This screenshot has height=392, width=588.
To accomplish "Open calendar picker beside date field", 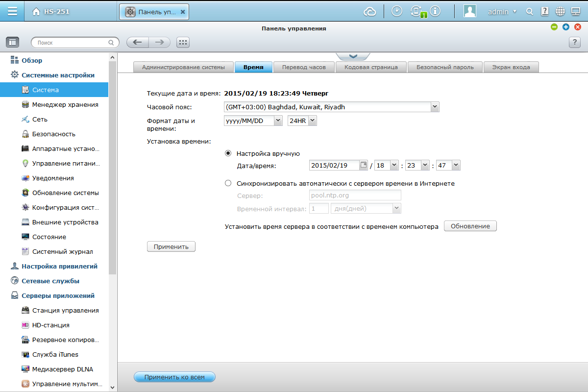I will tap(364, 165).
